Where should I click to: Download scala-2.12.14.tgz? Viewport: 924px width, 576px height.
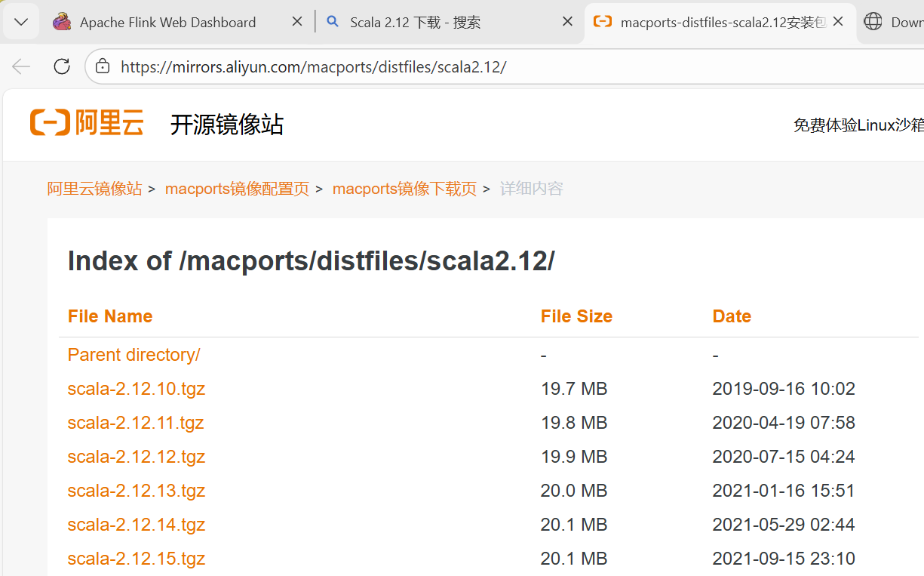[x=137, y=525]
